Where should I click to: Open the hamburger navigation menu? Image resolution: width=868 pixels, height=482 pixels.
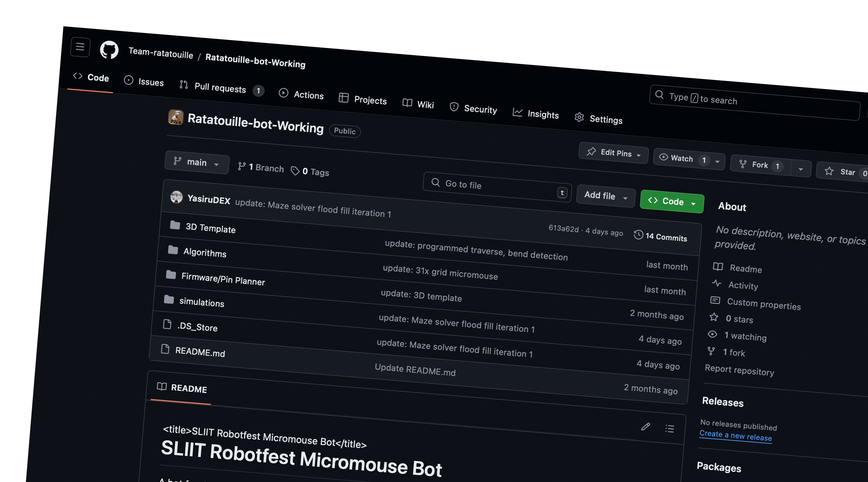80,46
